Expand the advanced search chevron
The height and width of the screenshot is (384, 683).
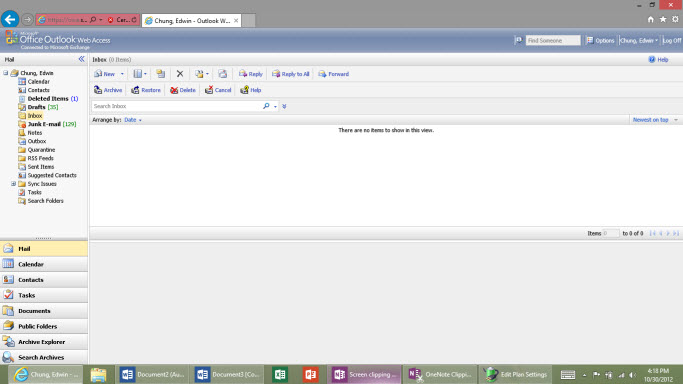tap(284, 106)
